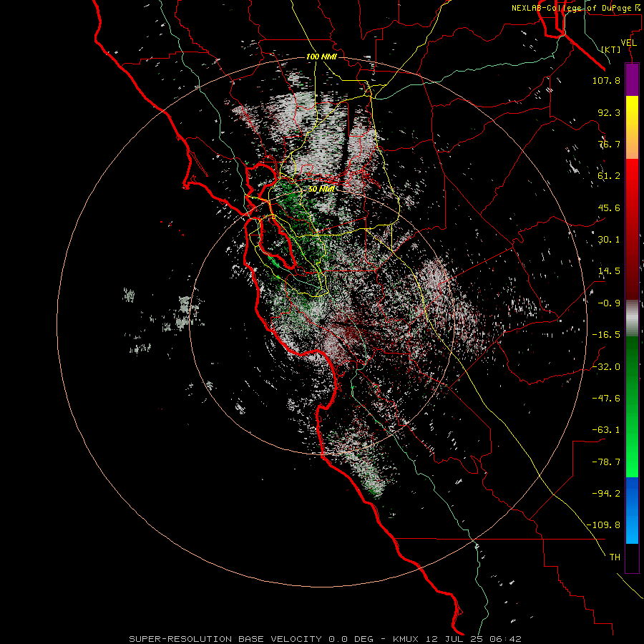Click the 61.2 legend value

point(609,176)
